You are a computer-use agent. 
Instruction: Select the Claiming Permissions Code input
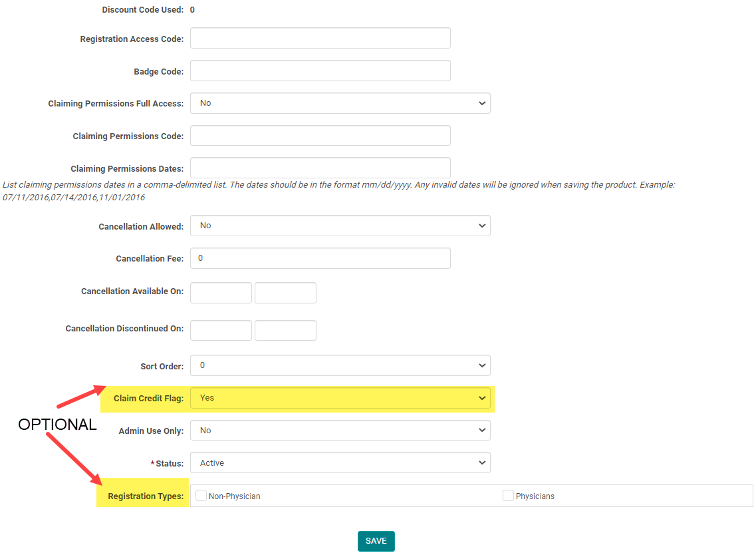(320, 136)
